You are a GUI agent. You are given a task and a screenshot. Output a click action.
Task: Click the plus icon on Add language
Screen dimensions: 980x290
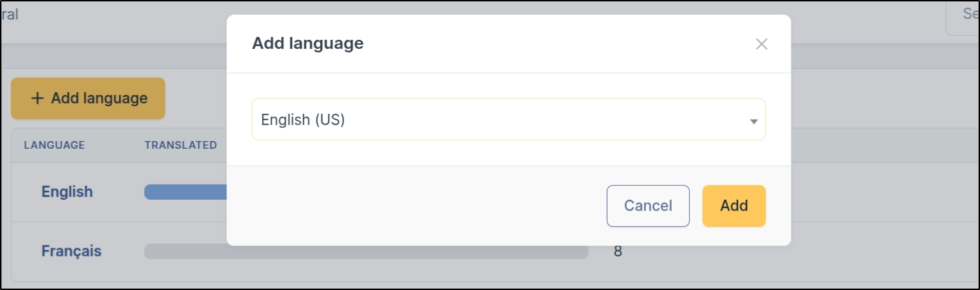pos(37,99)
